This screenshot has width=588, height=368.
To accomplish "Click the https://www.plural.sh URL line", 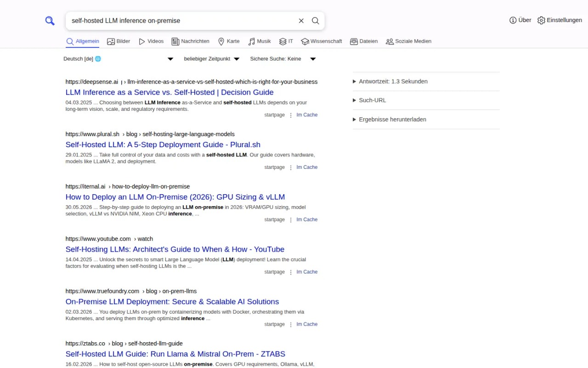I will (150, 134).
